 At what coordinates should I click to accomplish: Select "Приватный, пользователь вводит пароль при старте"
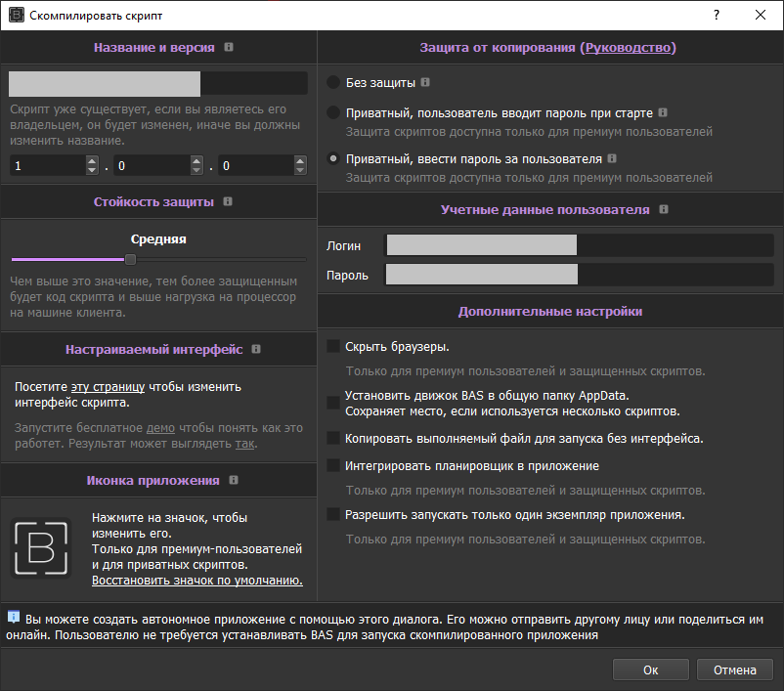pyautogui.click(x=331, y=111)
